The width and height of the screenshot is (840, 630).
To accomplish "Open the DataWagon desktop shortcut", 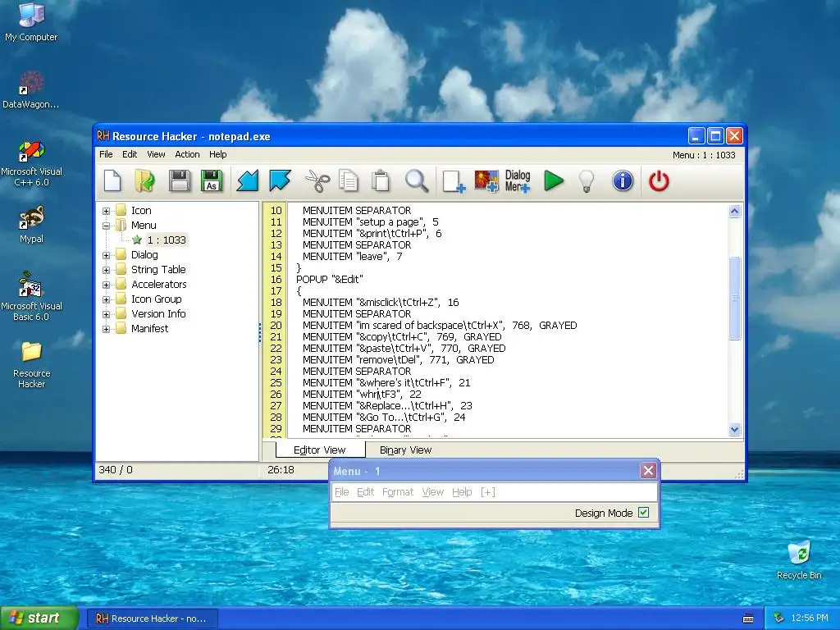I will pyautogui.click(x=31, y=90).
